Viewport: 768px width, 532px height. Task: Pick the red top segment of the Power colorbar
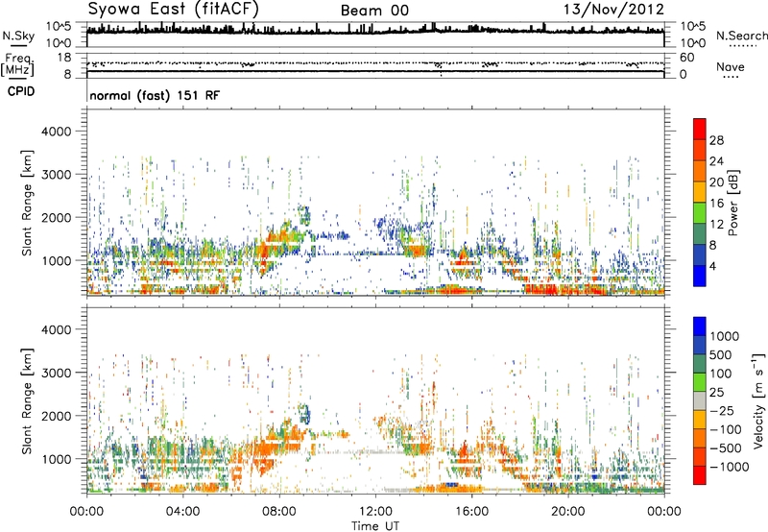700,130
